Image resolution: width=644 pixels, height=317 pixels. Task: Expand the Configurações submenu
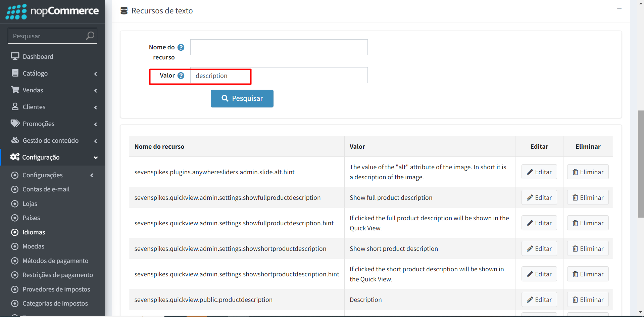[x=92, y=175]
